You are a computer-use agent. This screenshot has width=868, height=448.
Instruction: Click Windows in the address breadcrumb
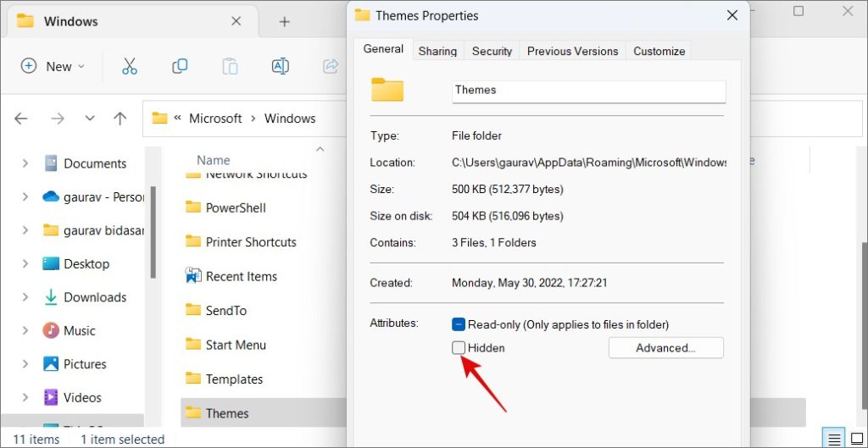[290, 119]
